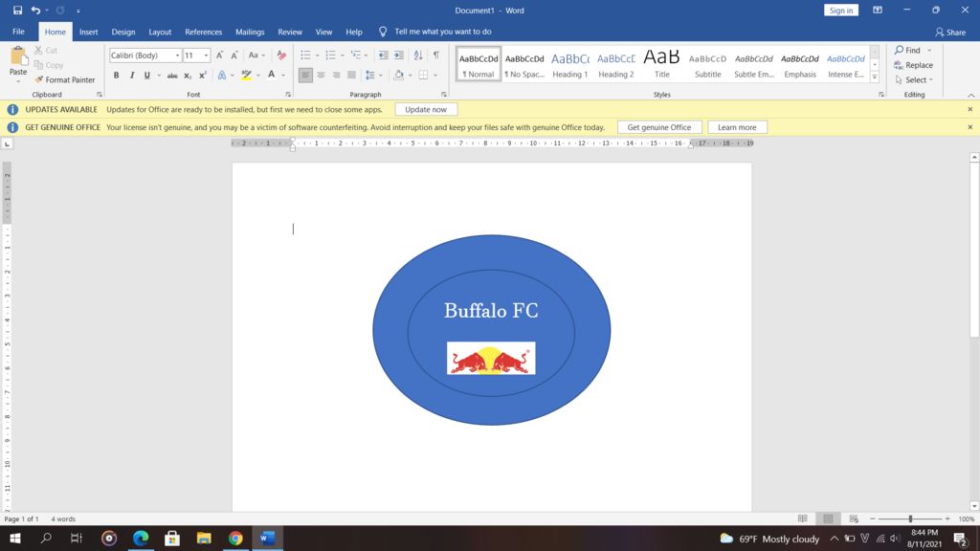The width and height of the screenshot is (980, 551).
Task: Switch to the Insert tab
Action: (89, 32)
